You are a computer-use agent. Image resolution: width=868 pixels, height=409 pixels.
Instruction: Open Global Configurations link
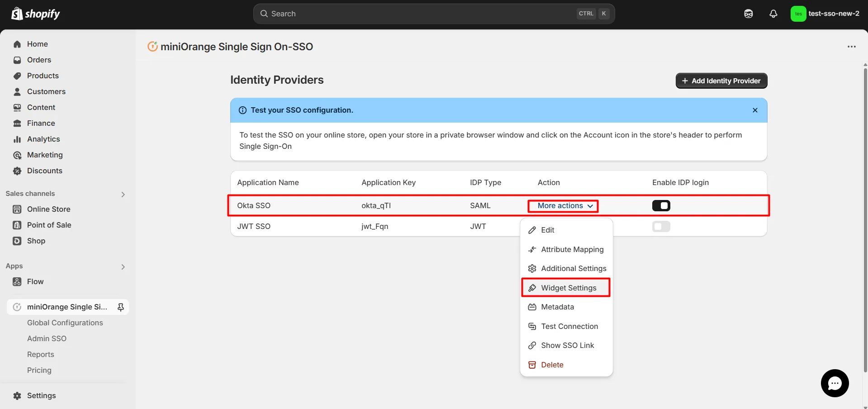tap(65, 323)
